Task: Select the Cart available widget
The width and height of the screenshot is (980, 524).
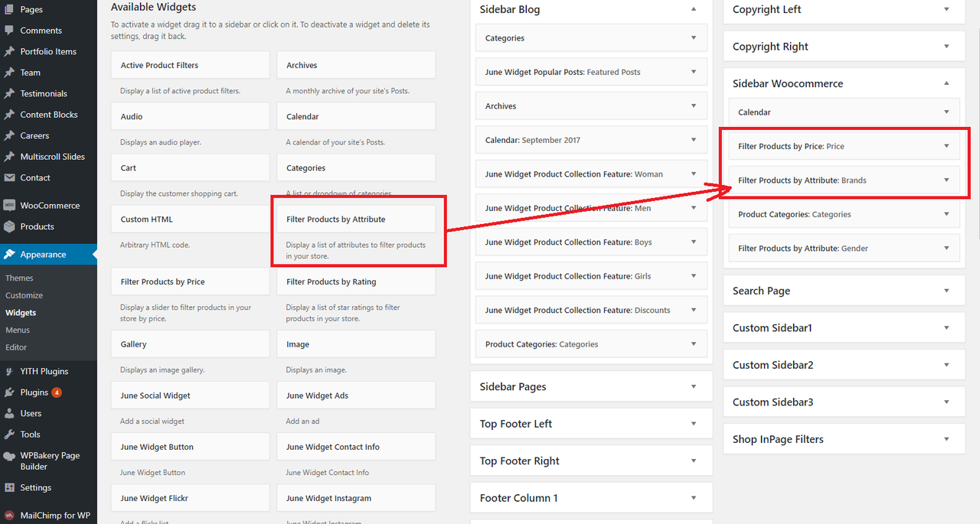Action: (190, 168)
